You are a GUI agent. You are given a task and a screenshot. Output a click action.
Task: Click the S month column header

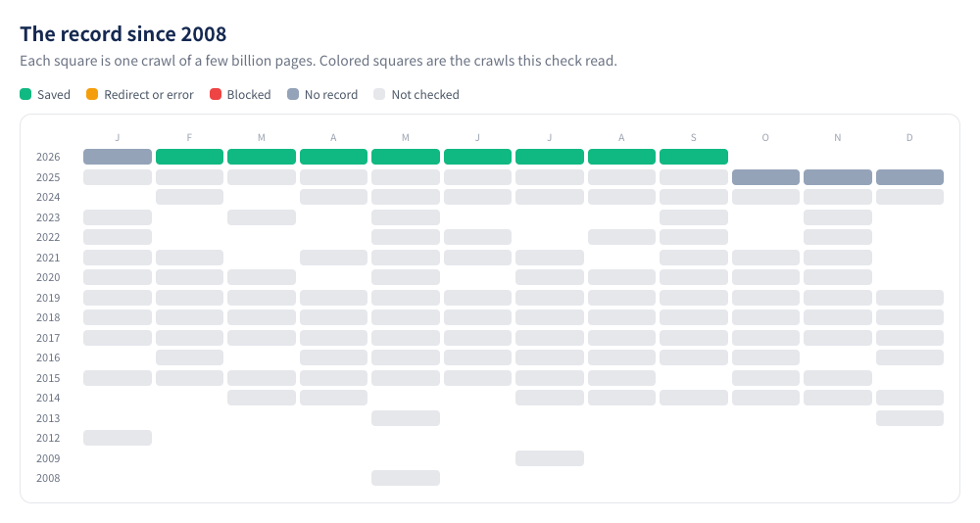(x=694, y=137)
